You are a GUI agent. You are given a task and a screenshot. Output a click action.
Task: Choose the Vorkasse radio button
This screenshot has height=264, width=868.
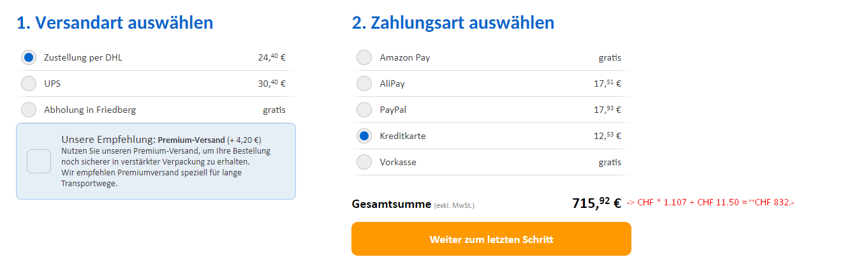(364, 162)
